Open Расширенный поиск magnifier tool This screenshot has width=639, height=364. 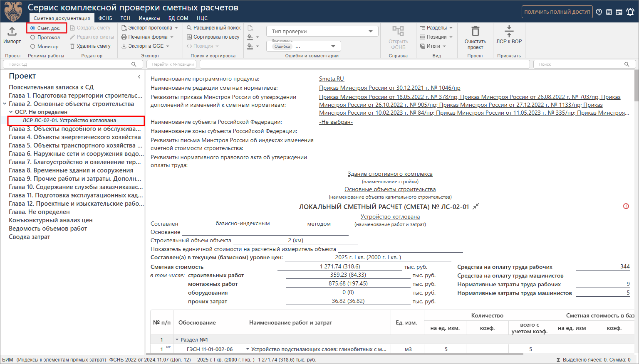point(213,28)
